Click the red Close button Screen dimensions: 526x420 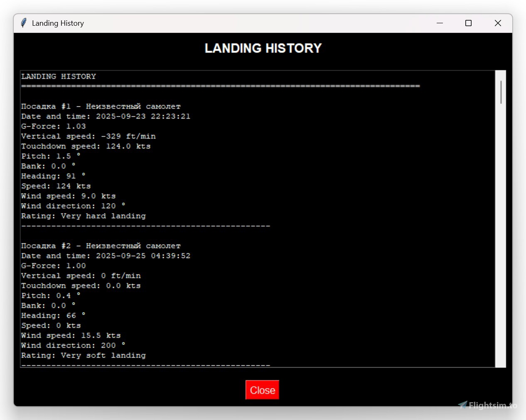[262, 390]
